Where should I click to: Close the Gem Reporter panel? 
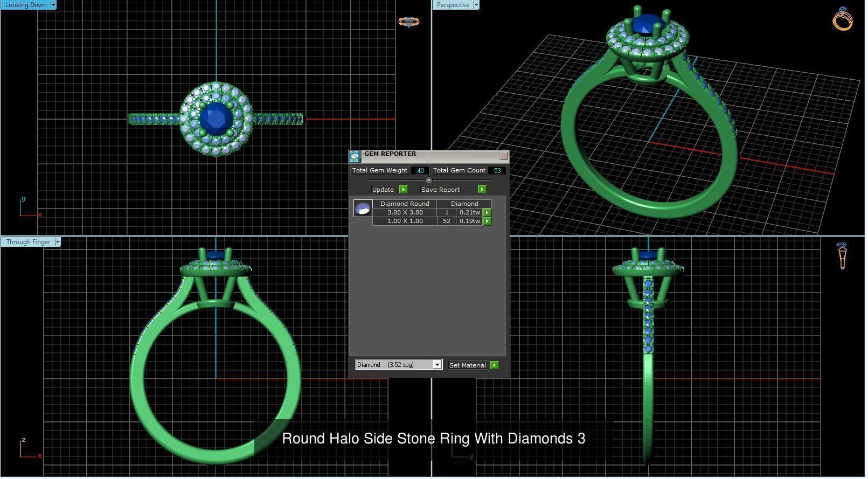503,156
